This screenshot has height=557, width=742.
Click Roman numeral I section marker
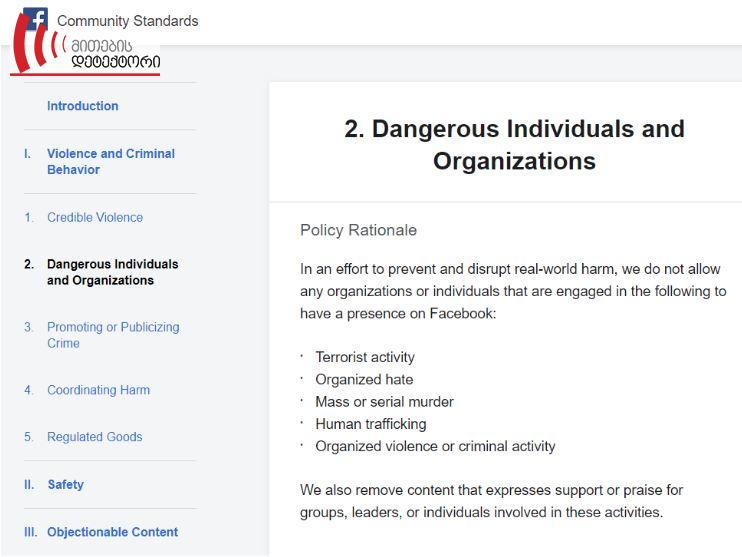(x=27, y=154)
